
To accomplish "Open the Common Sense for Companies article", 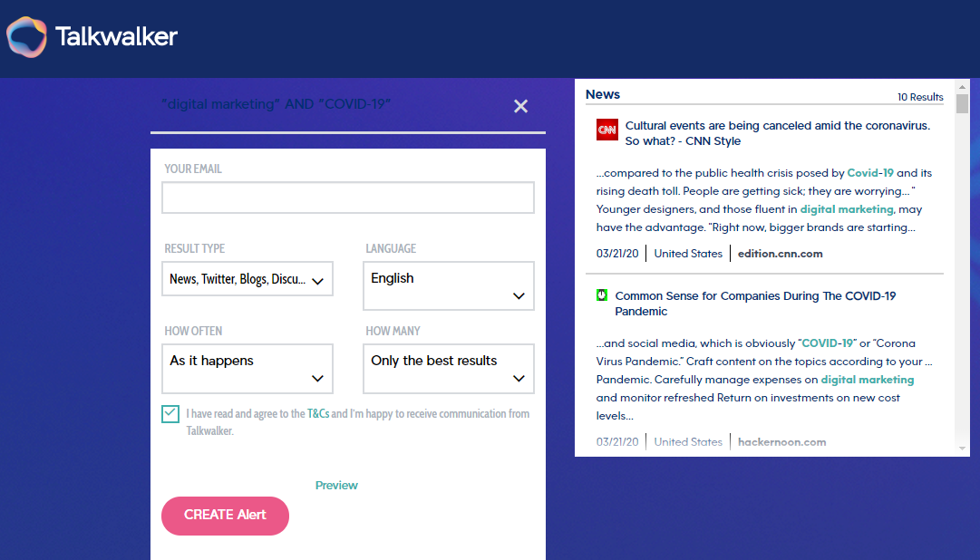I will (x=755, y=304).
